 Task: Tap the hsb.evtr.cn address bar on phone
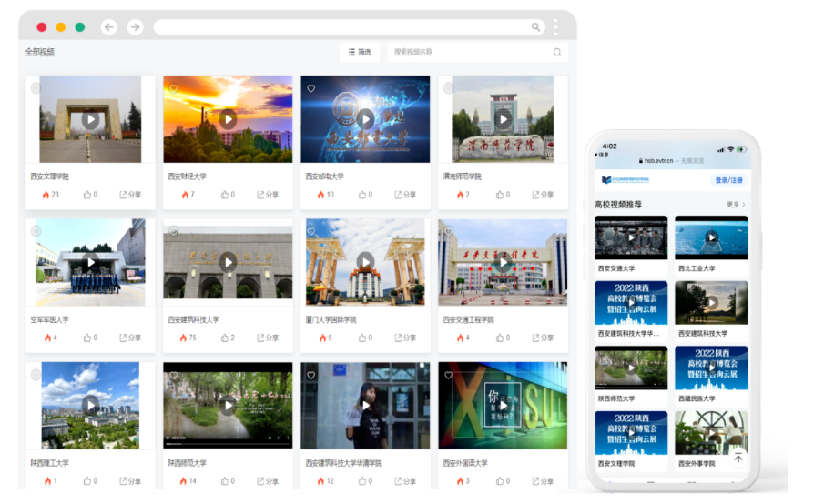(x=671, y=161)
